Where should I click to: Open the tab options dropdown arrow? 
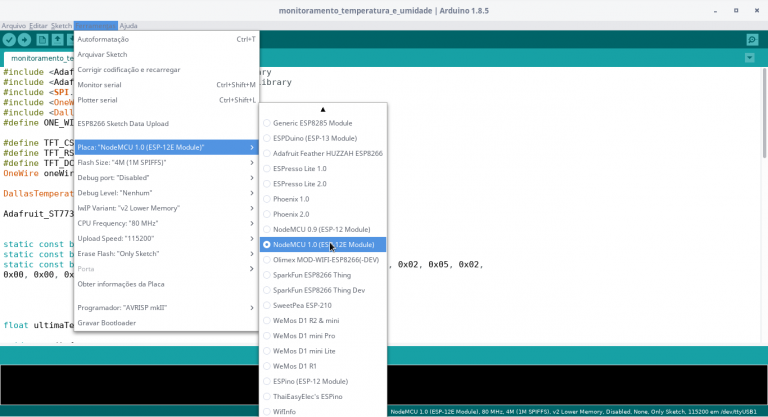point(750,59)
